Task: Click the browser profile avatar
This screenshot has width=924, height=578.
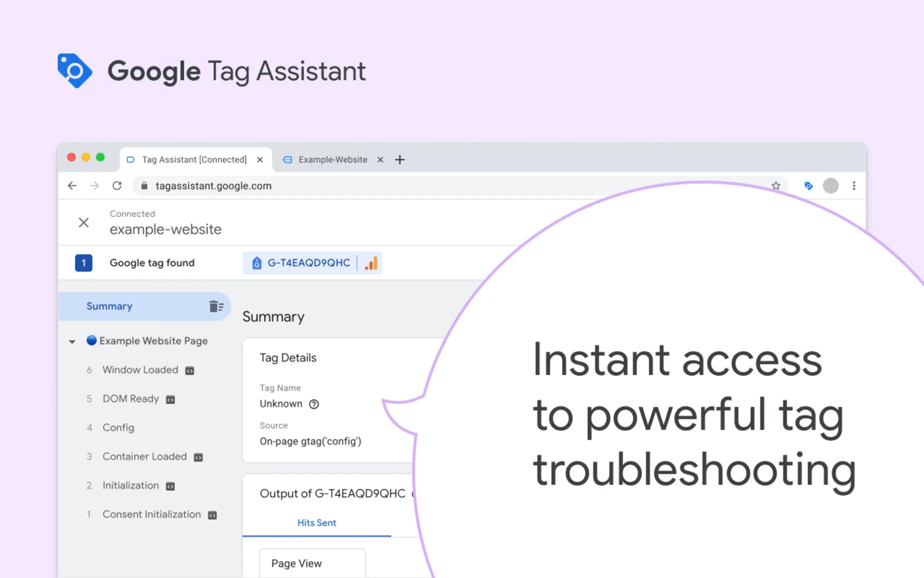Action: click(x=830, y=185)
